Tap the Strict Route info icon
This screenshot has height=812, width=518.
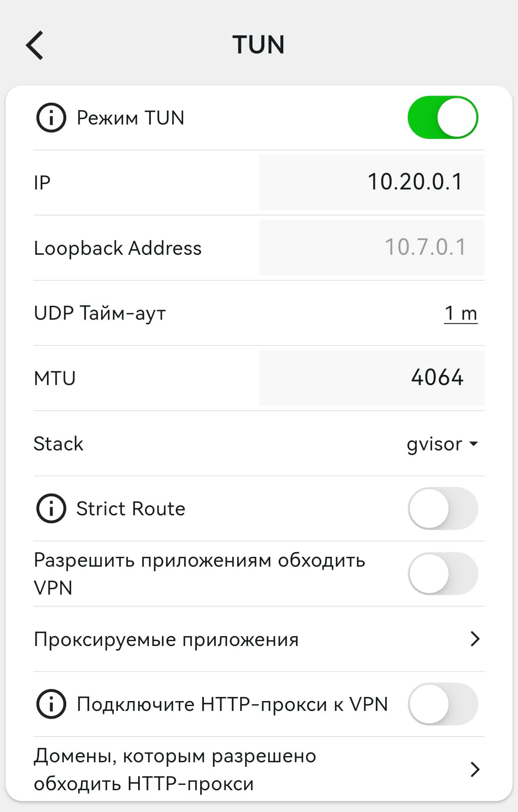51,509
